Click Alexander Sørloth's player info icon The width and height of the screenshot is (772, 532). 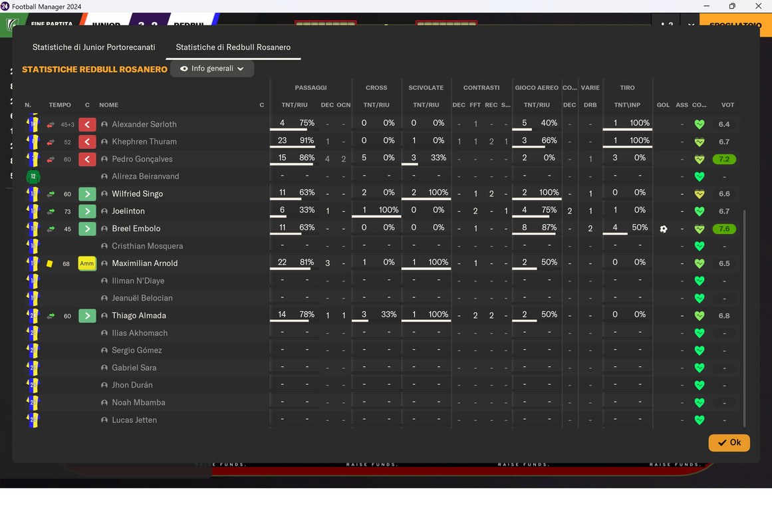tap(104, 124)
